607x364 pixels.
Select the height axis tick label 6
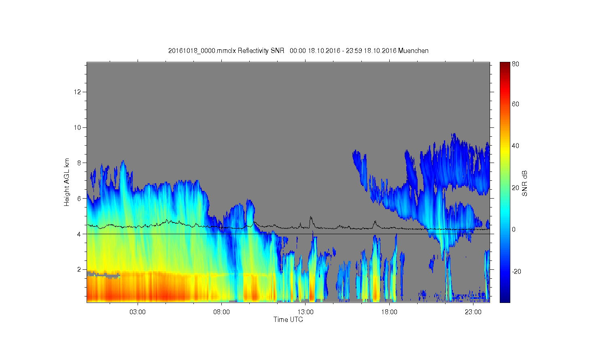point(80,198)
